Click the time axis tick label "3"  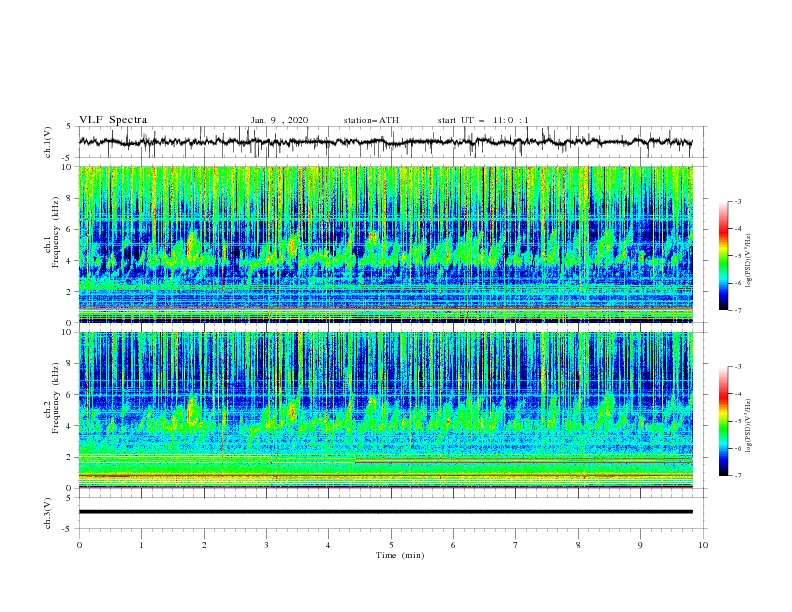coord(266,545)
